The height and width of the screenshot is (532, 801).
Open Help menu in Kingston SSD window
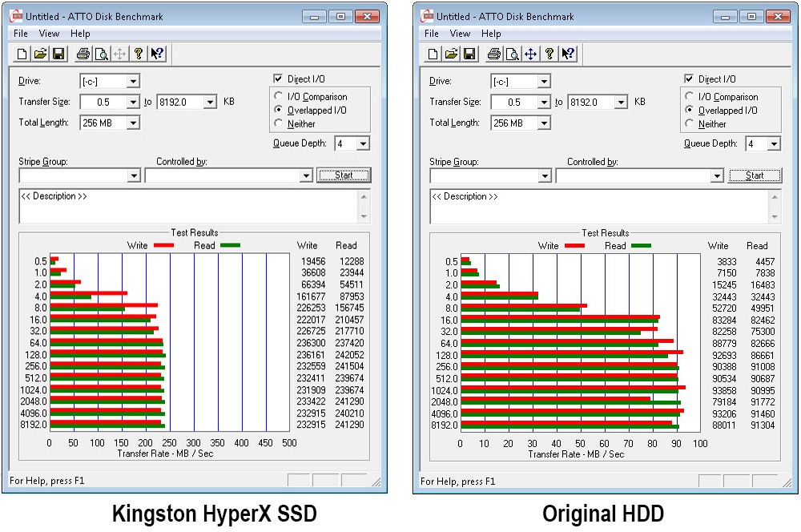pyautogui.click(x=80, y=34)
